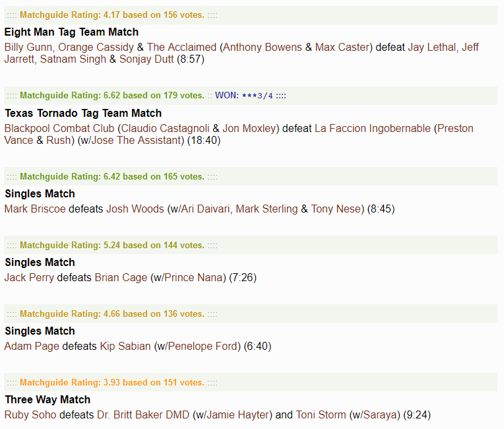The height and width of the screenshot is (429, 504).
Task: Click the Claudio Castagnoli link
Action: coord(165,128)
